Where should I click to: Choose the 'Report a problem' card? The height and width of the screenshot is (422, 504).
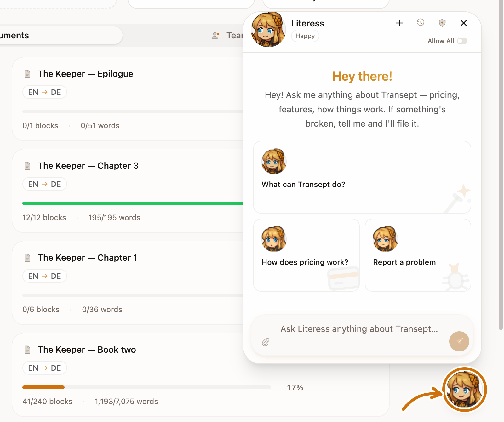[x=418, y=255]
